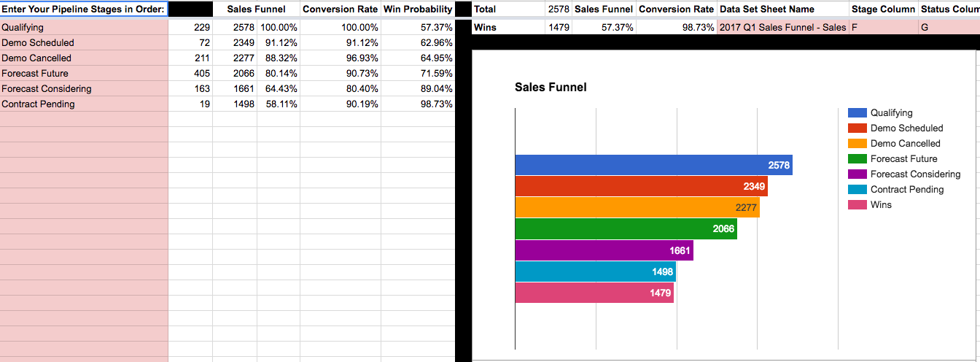Select the Qualifying stage cell
The width and height of the screenshot is (980, 362).
tap(84, 27)
